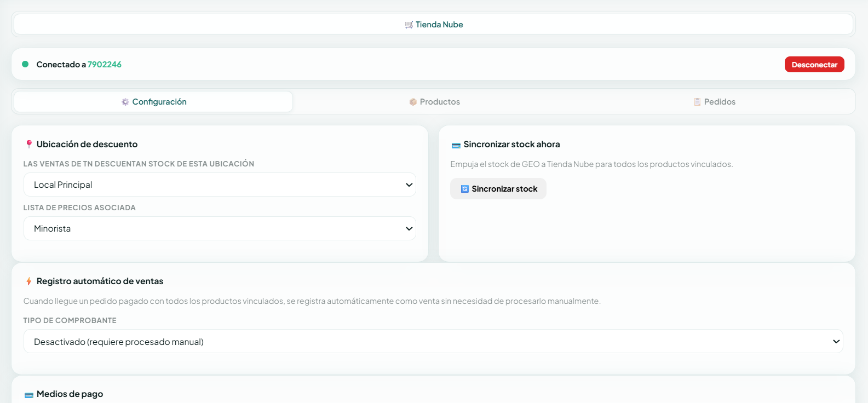Image resolution: width=868 pixels, height=403 pixels.
Task: Click the 'Cuando llegue un pedido pagado' description
Action: point(312,301)
